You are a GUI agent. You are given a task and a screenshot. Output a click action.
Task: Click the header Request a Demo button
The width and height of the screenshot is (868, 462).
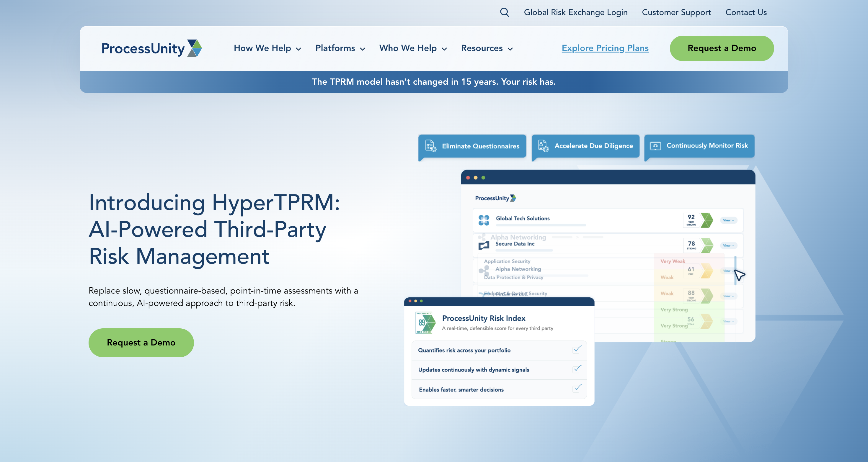point(722,48)
